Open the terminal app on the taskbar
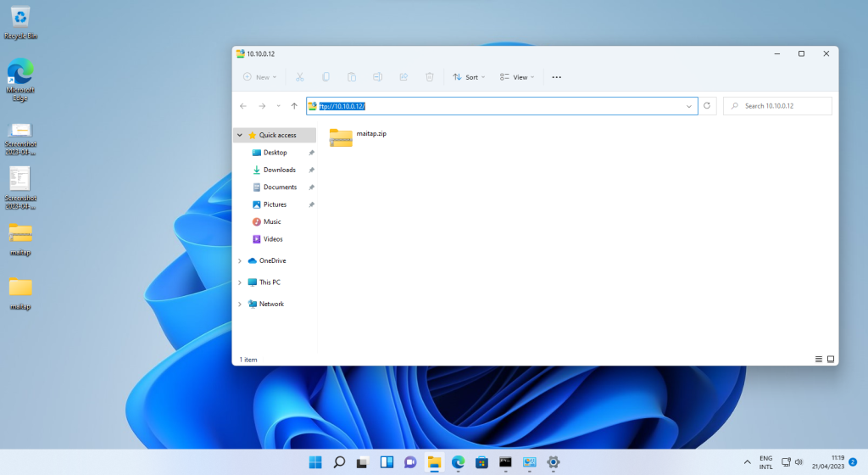Screen dimensions: 868x475 pyautogui.click(x=505, y=462)
